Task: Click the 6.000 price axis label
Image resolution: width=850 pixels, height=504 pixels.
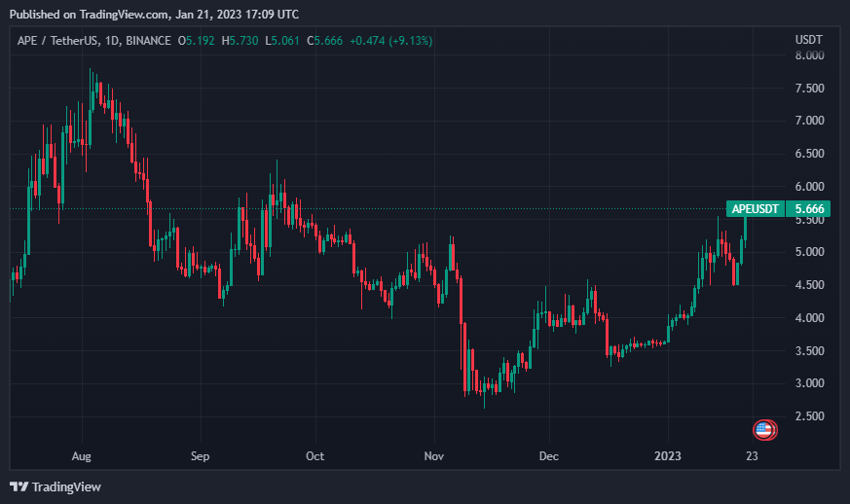Action: pyautogui.click(x=809, y=187)
